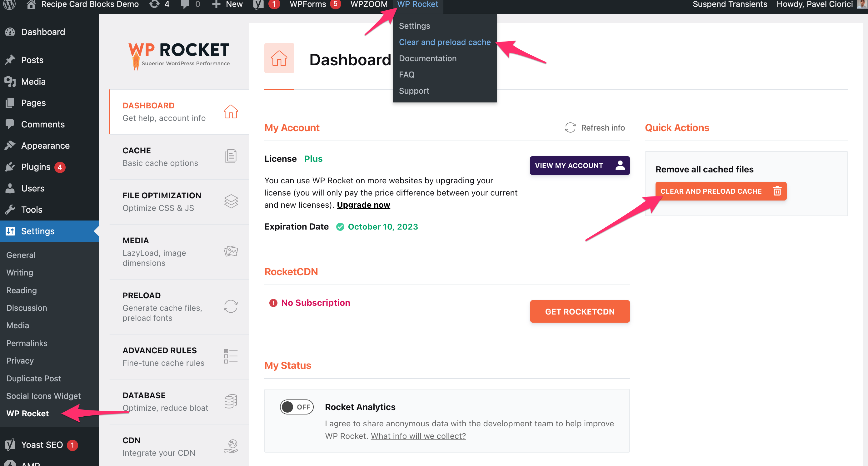
Task: Click the Yoast SEO sidebar icon
Action: click(10, 444)
